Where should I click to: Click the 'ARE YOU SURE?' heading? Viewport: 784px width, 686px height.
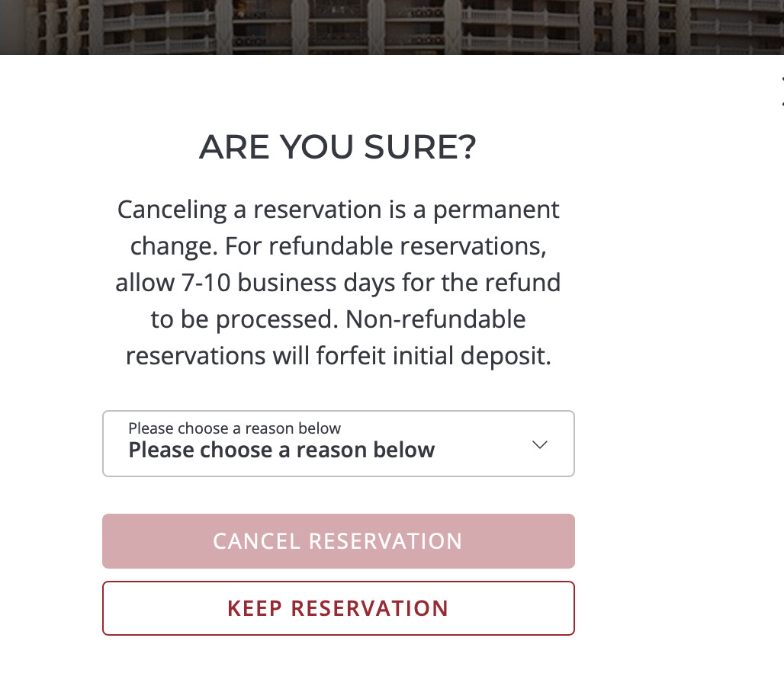[338, 147]
